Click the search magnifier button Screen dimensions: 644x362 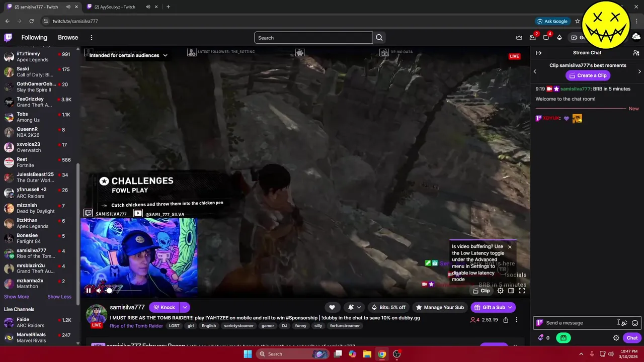(x=379, y=38)
